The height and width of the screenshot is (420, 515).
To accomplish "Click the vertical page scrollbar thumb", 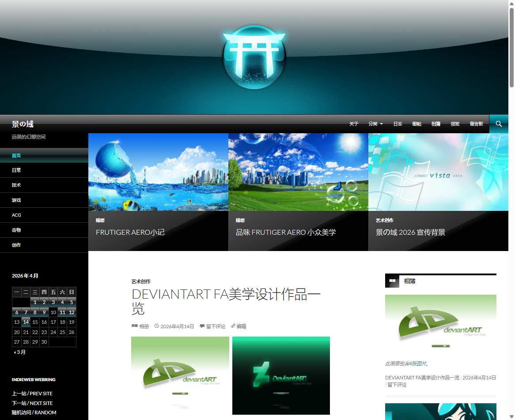I will pos(511,44).
